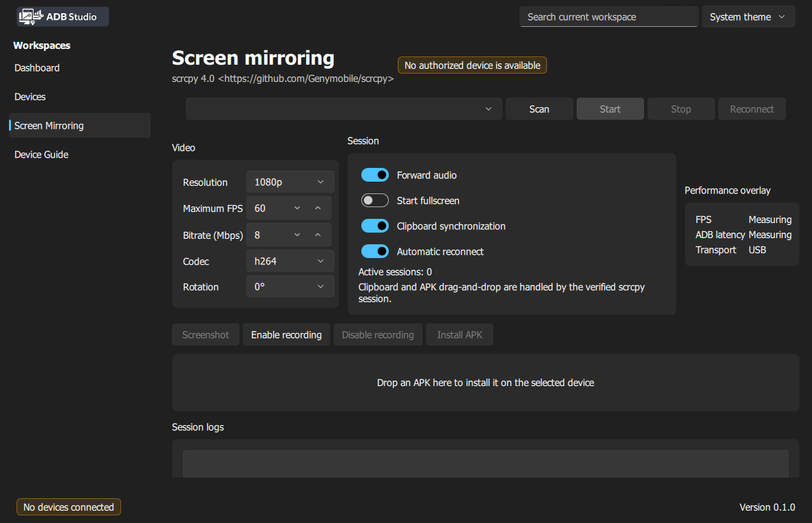Click the Stop button

681,109
